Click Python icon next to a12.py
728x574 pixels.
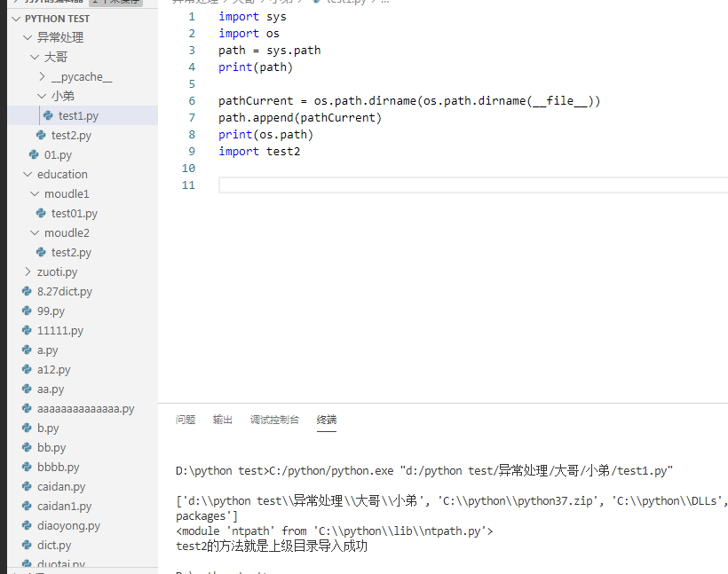tap(27, 369)
